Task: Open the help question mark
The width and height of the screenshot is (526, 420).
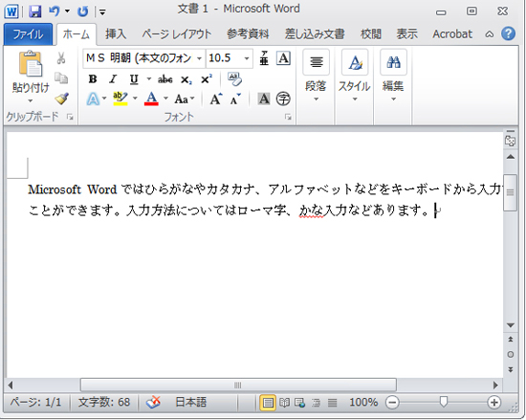Action: click(x=508, y=33)
